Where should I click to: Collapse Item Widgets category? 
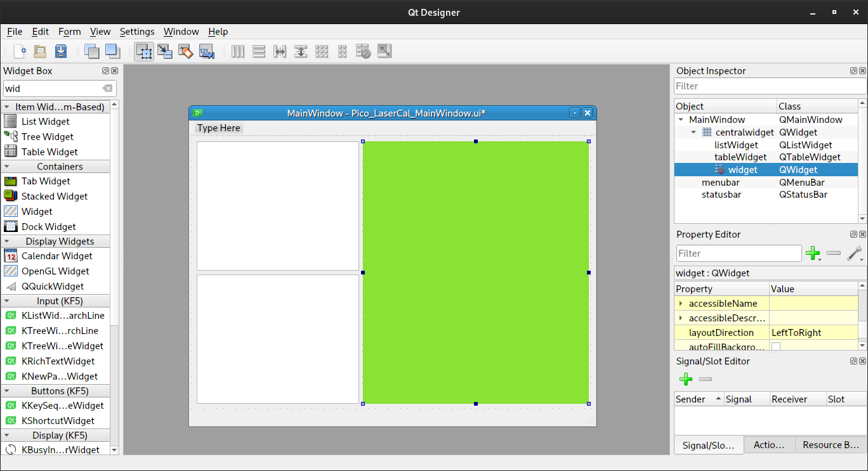7,107
